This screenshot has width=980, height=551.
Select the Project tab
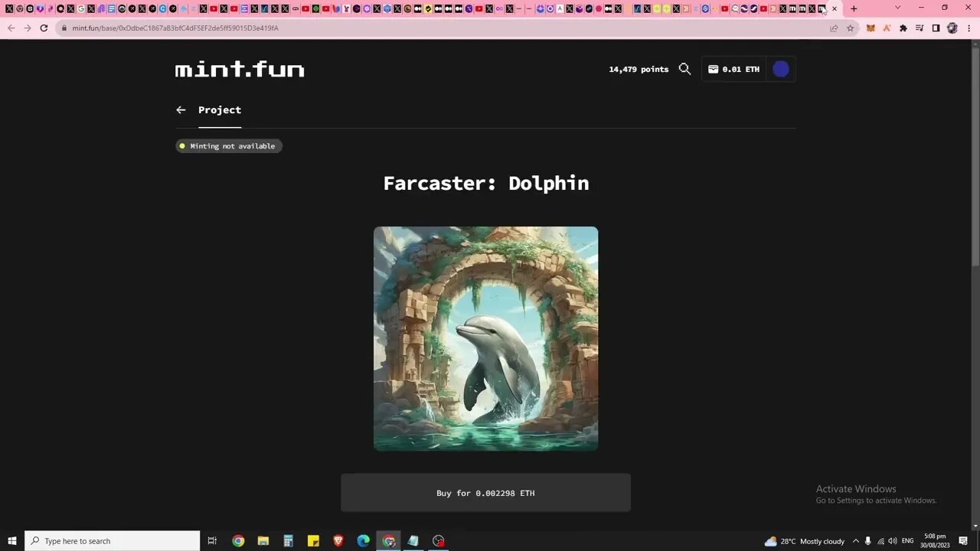click(x=220, y=110)
